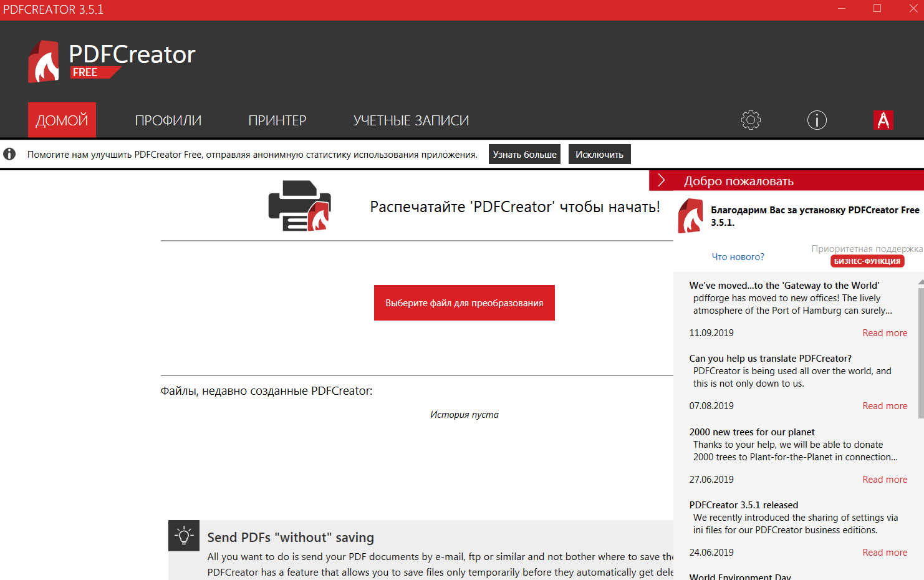This screenshot has width=924, height=580.
Task: Open the УЧЕТНЫЕ ЗАПИСИ tab
Action: click(x=411, y=120)
